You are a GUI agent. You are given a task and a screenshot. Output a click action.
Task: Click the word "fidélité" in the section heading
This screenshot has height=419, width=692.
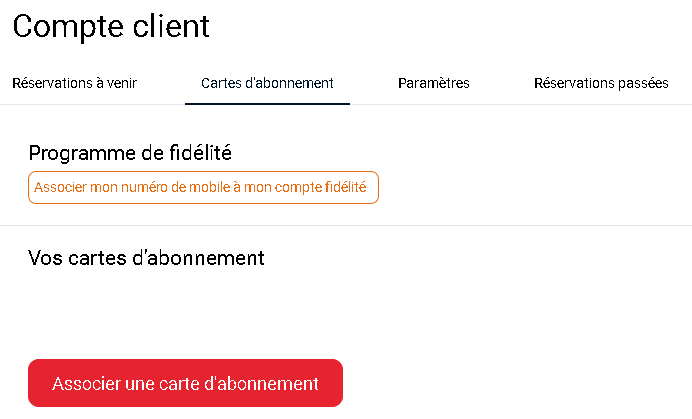(x=196, y=153)
